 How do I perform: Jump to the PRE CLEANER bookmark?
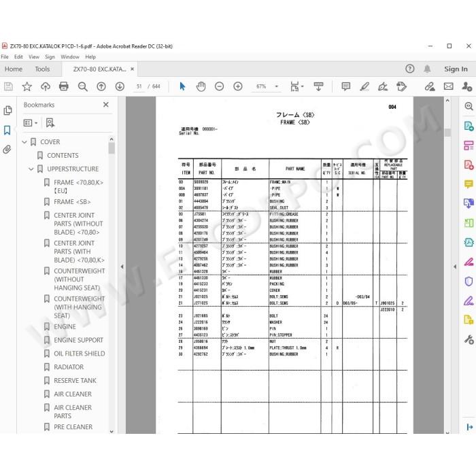pos(73,427)
